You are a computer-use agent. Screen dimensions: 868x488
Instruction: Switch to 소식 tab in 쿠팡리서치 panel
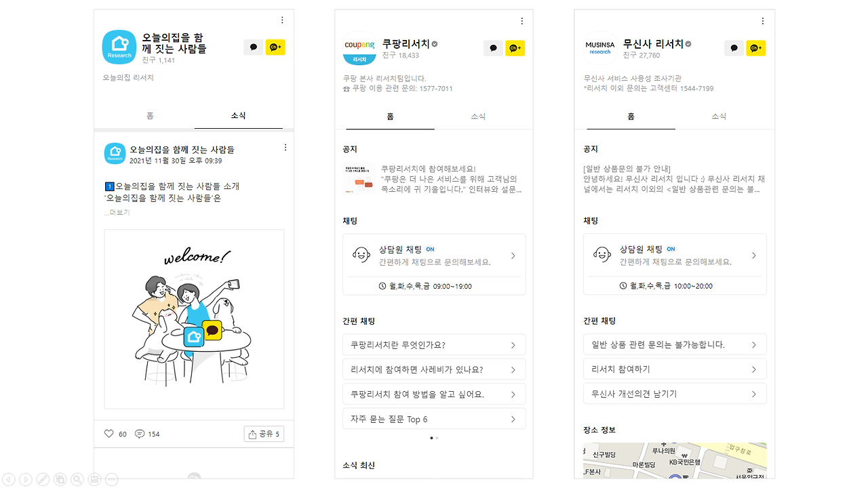click(478, 117)
